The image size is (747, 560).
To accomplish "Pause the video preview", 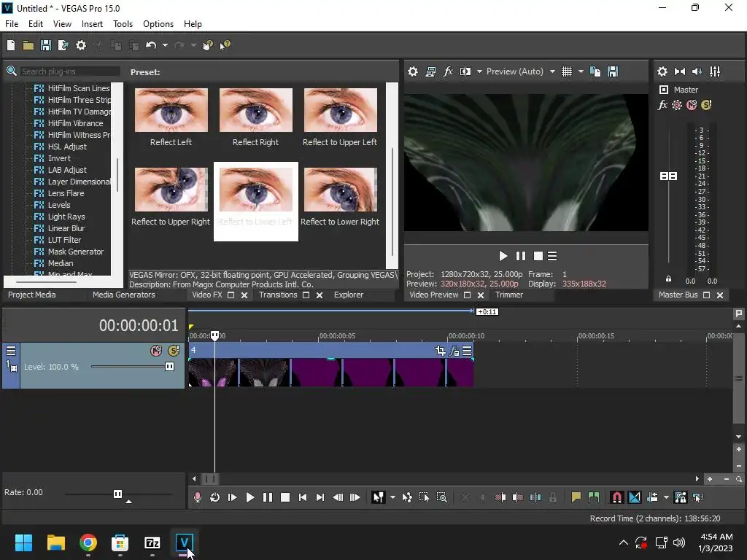I will (x=521, y=256).
